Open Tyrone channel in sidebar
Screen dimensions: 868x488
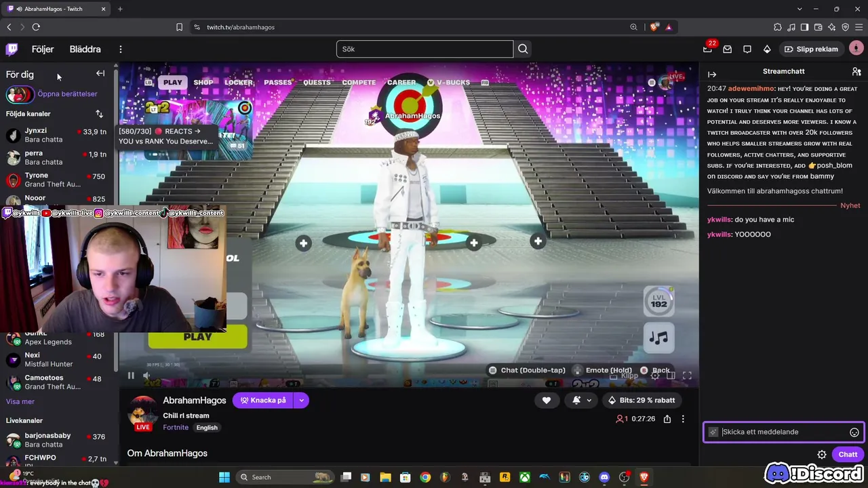pos(58,180)
